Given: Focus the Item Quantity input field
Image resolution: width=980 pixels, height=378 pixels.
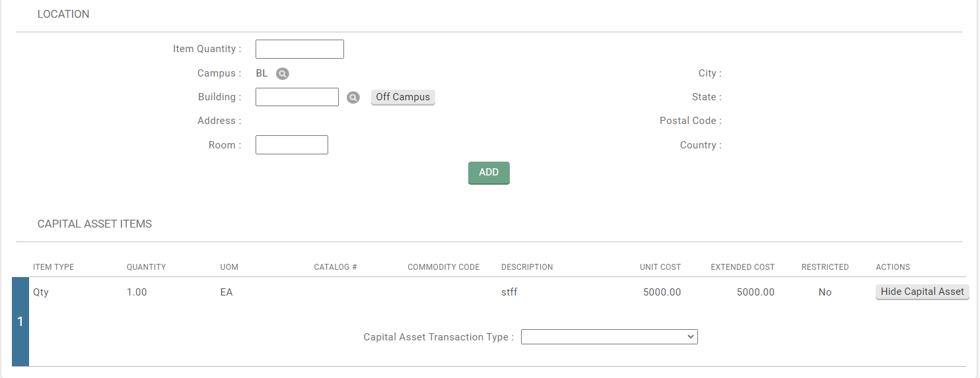Looking at the screenshot, I should tap(299, 49).
